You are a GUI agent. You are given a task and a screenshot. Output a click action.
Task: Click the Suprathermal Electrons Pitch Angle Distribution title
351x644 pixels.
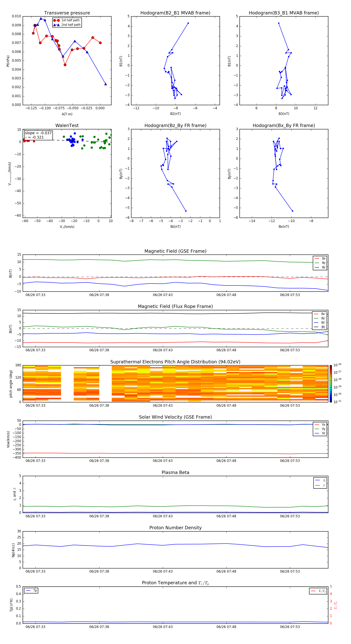click(x=175, y=362)
